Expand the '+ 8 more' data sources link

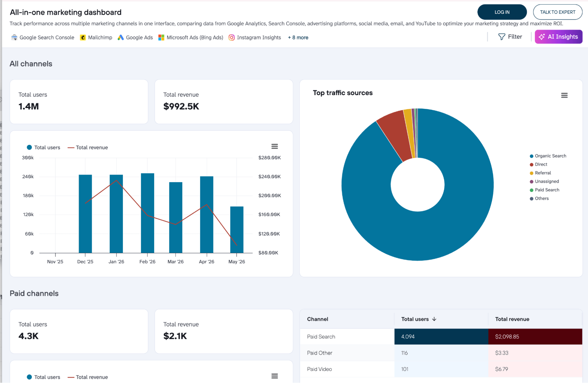[298, 37]
